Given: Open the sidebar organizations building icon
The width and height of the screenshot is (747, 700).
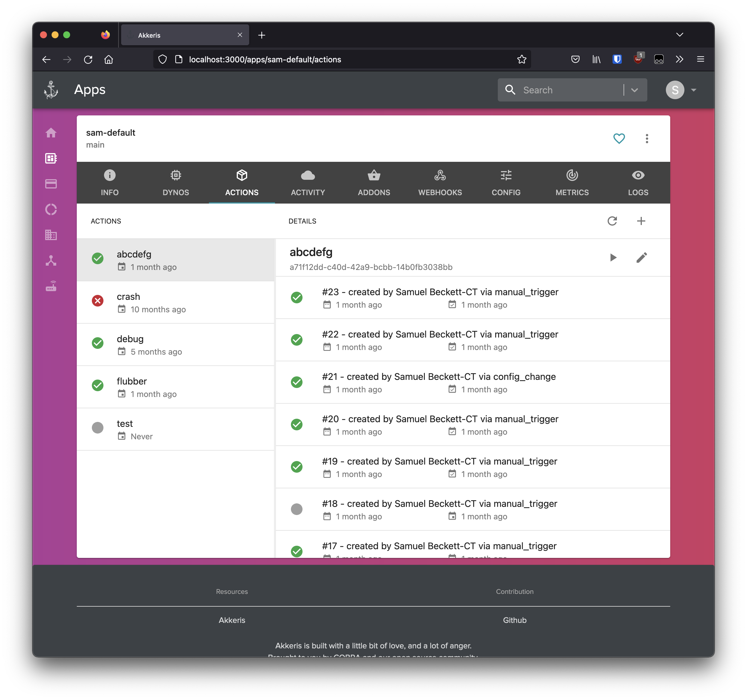Looking at the screenshot, I should click(51, 235).
